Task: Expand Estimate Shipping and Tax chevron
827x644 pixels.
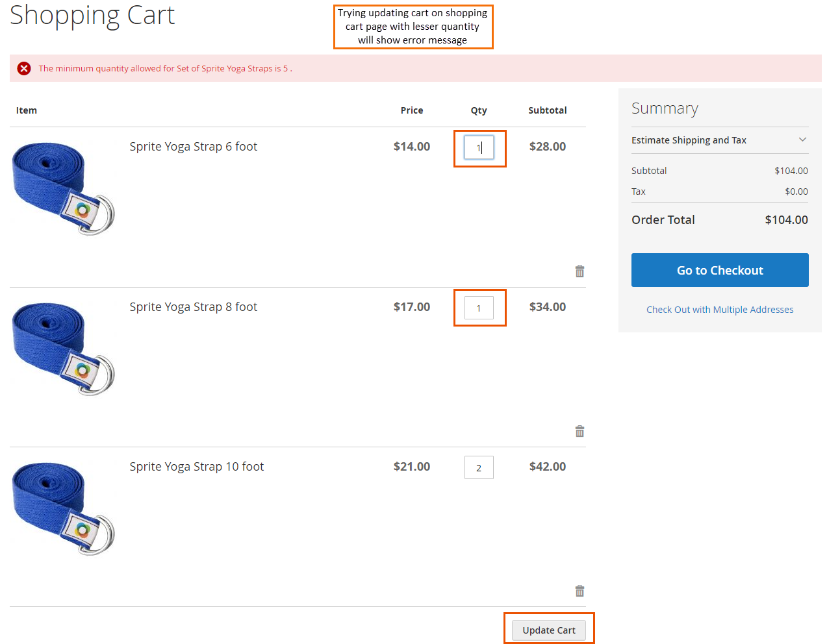Action: [x=802, y=140]
